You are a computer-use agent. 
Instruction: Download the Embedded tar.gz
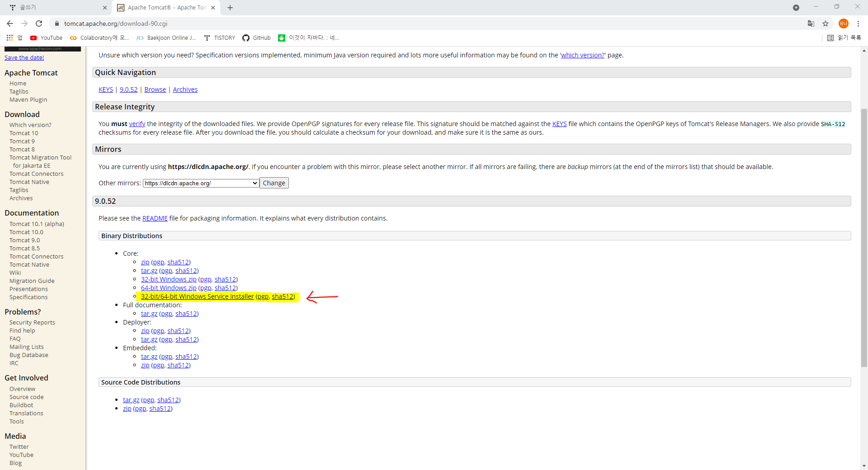(149, 357)
